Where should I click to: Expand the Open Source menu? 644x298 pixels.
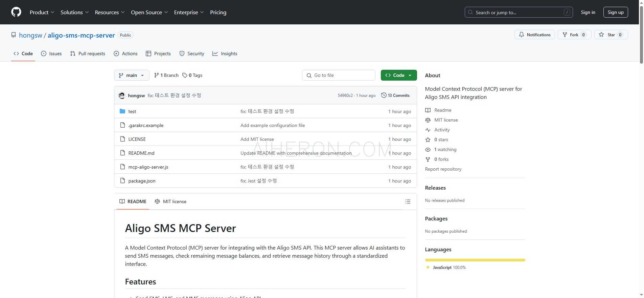coord(149,12)
